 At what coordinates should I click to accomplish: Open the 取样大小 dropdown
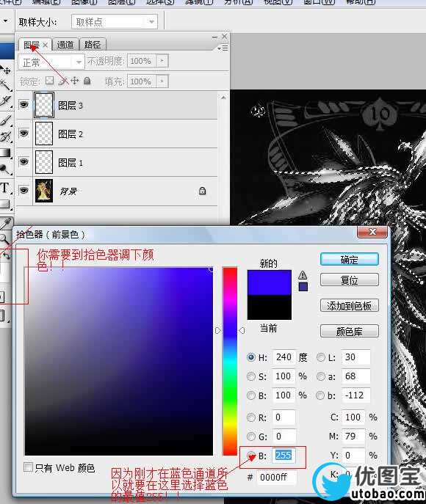[115, 22]
